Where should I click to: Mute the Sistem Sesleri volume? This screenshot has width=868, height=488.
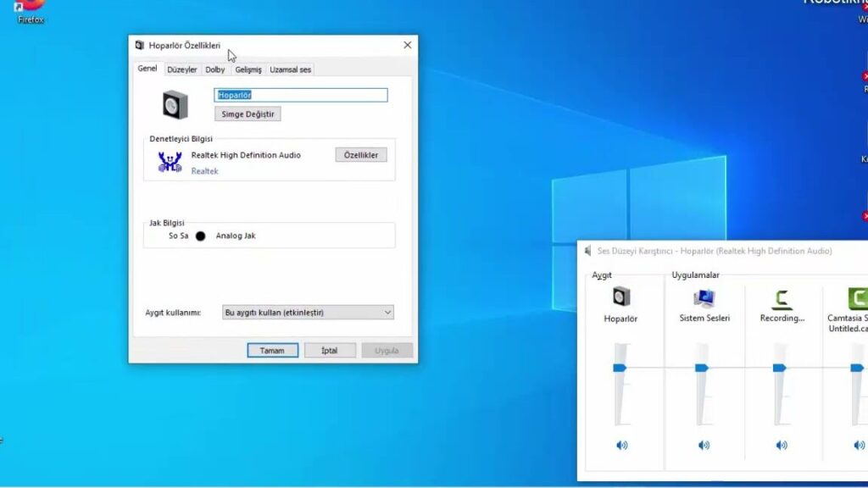pyautogui.click(x=704, y=445)
